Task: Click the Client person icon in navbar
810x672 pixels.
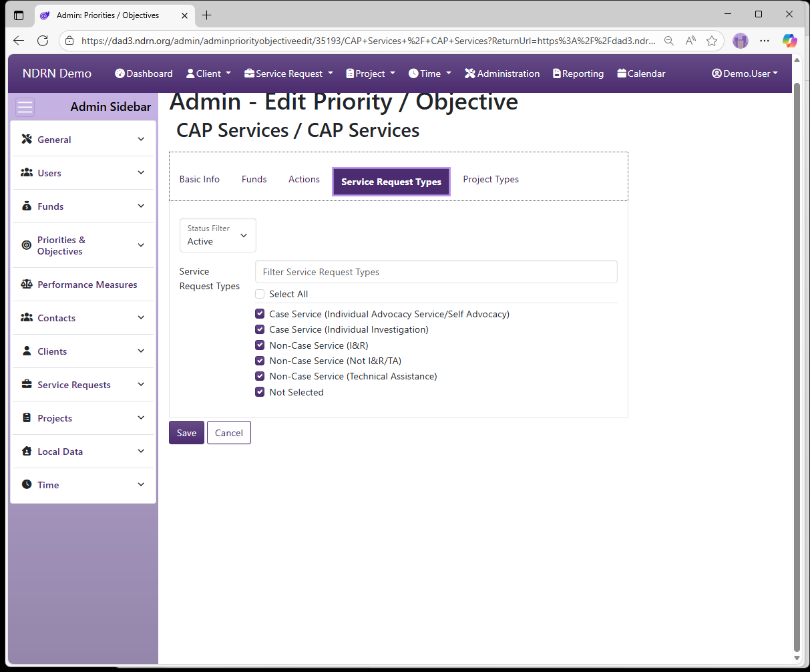Action: pyautogui.click(x=190, y=73)
